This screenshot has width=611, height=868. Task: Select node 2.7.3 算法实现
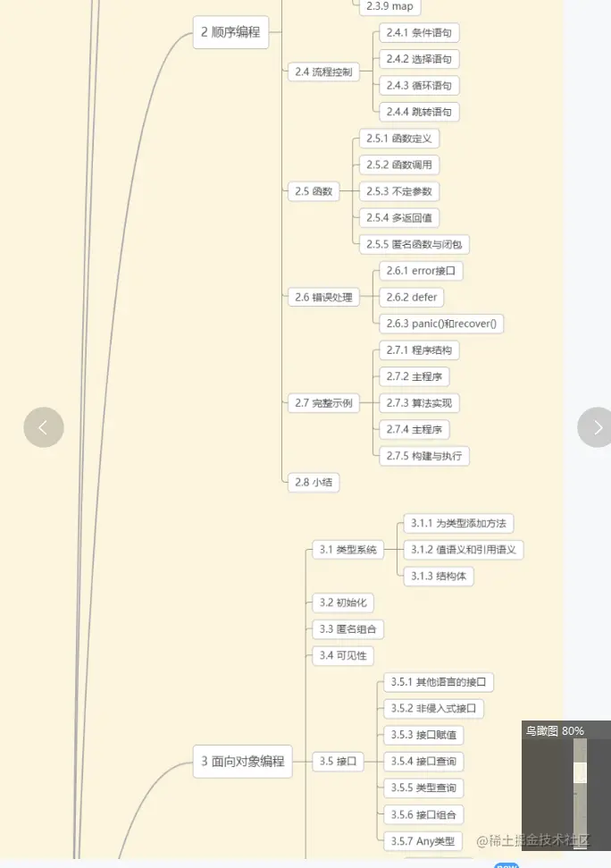(x=419, y=403)
